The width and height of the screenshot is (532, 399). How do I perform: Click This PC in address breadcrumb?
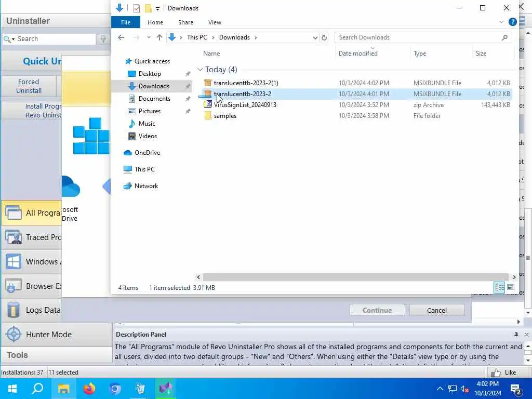[197, 37]
